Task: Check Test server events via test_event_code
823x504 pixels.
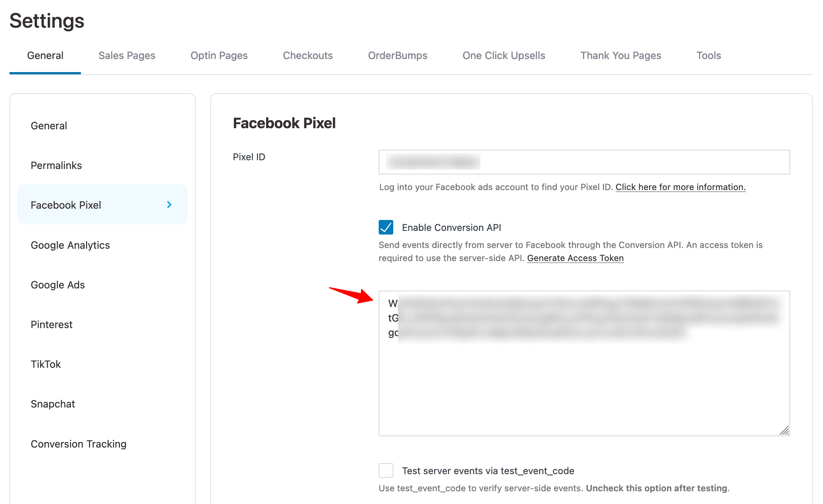Action: pyautogui.click(x=386, y=470)
